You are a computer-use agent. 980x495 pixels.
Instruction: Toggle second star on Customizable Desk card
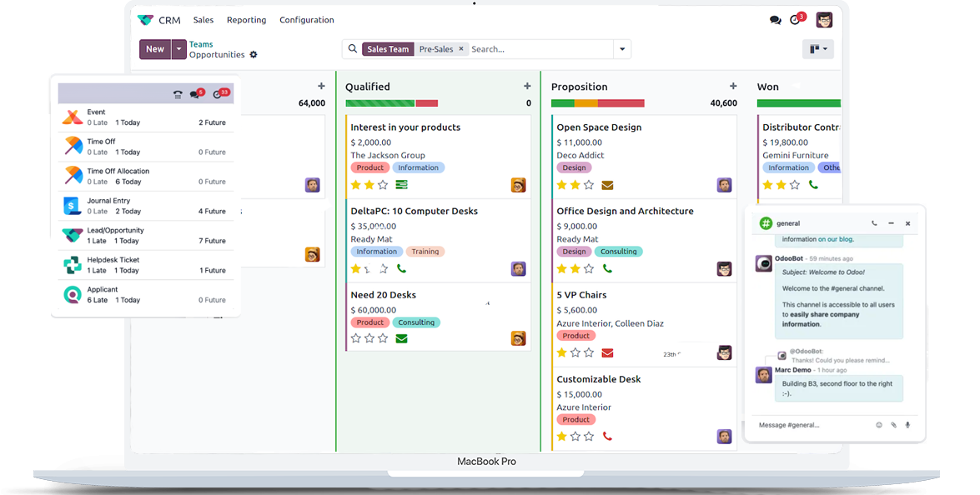click(x=575, y=437)
